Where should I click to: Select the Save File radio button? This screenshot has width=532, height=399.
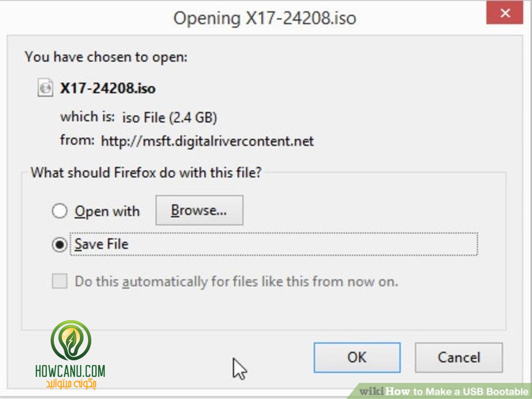tap(60, 244)
